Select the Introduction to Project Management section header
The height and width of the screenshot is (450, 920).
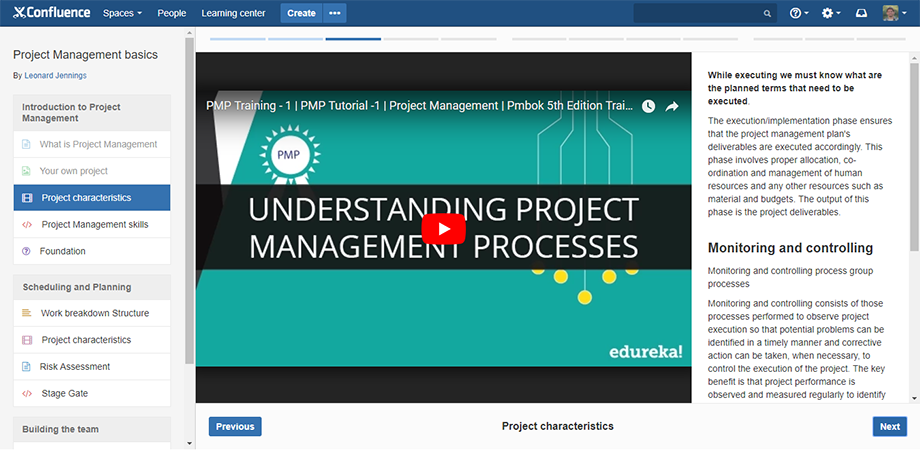click(x=92, y=113)
